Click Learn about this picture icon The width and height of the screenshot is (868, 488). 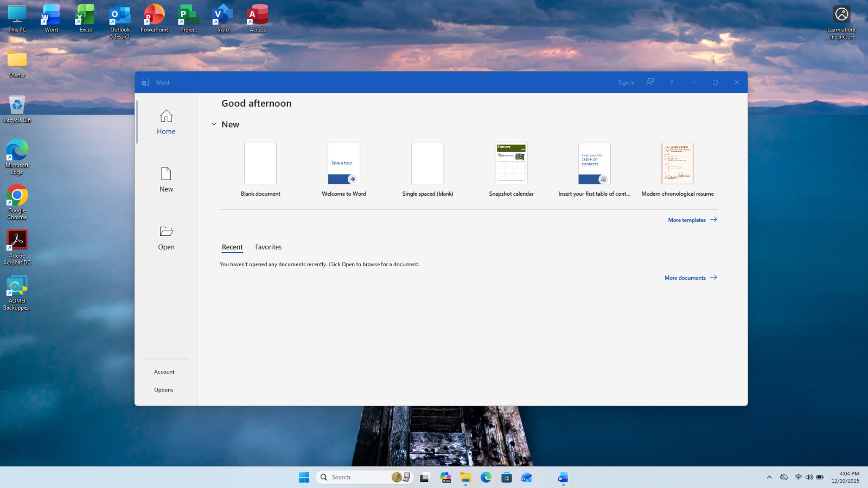pos(841,22)
